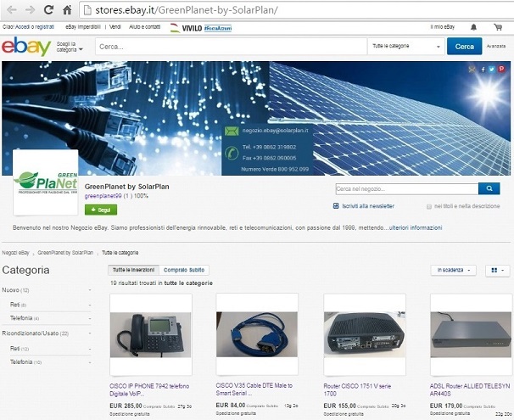The height and width of the screenshot is (420, 514).
Task: Expand Telefonia under Ricondizionato/Usato
Action: (90, 362)
